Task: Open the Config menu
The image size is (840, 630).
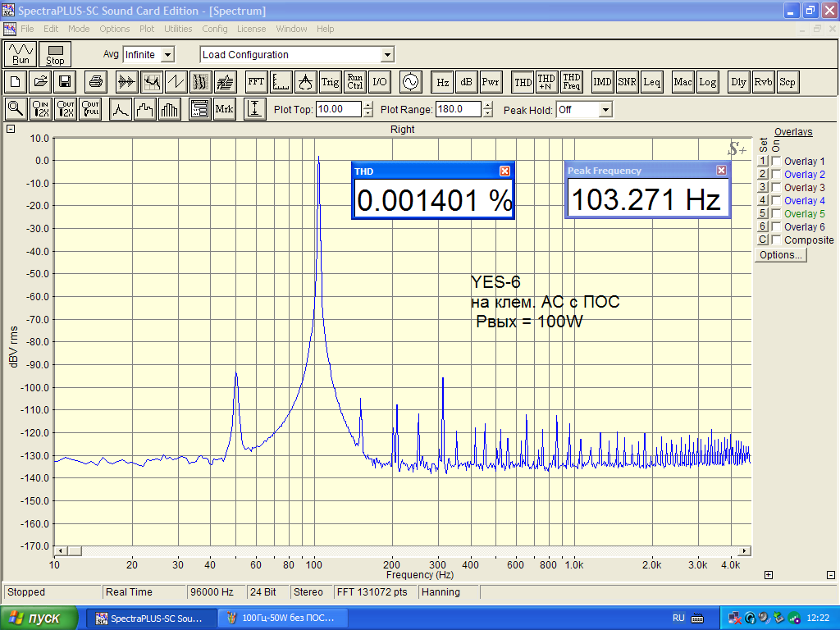Action: pyautogui.click(x=214, y=29)
